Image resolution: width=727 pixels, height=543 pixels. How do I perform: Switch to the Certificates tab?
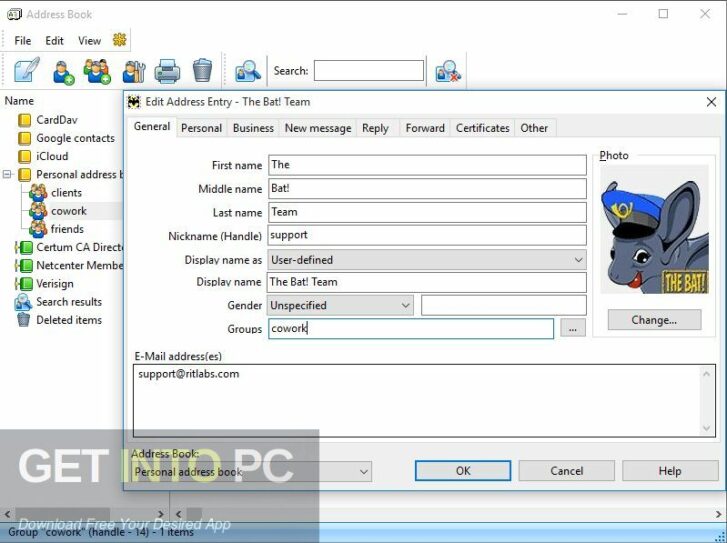click(x=482, y=128)
